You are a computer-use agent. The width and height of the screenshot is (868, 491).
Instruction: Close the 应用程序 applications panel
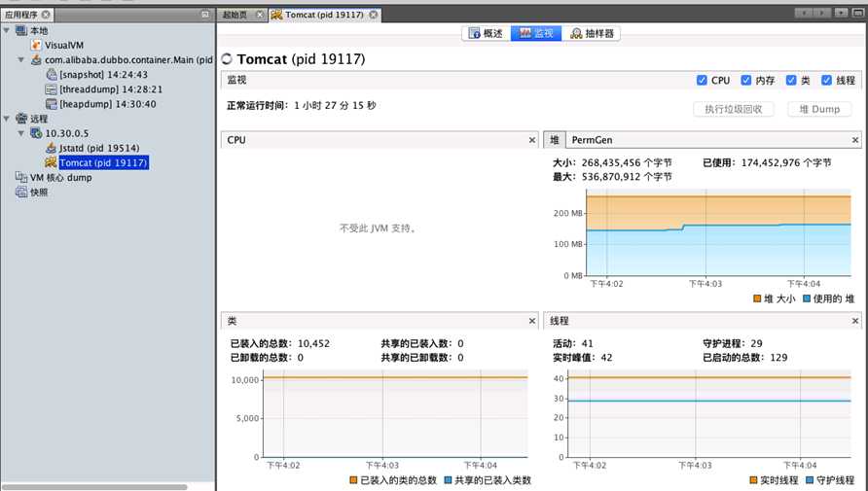coord(46,15)
